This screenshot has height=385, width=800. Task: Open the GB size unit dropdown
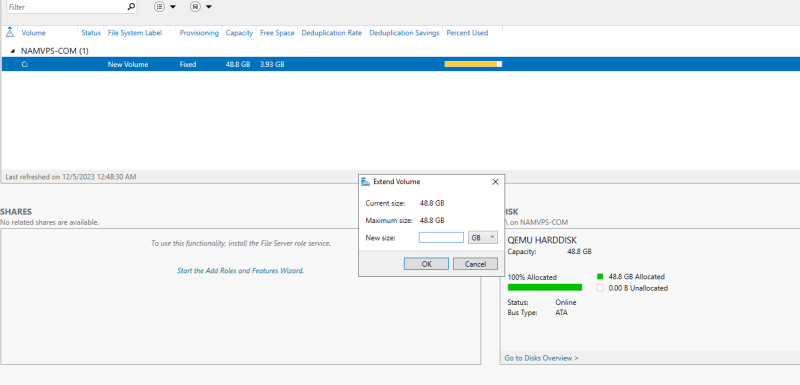click(x=483, y=238)
